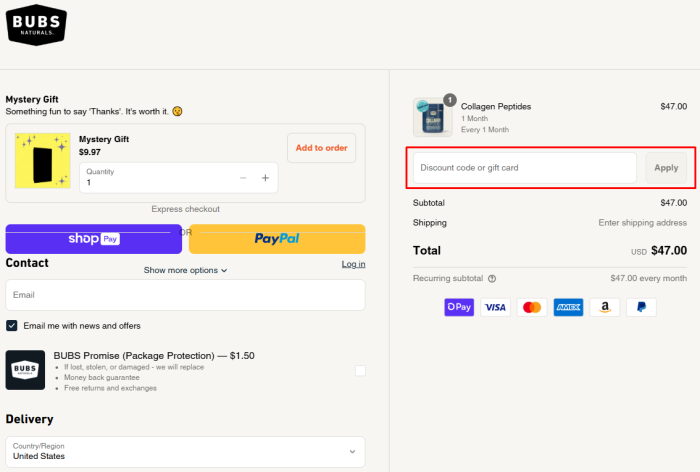Viewport: 700px width, 472px height.
Task: Decrease Mystery Gift quantity with minus
Action: click(243, 178)
